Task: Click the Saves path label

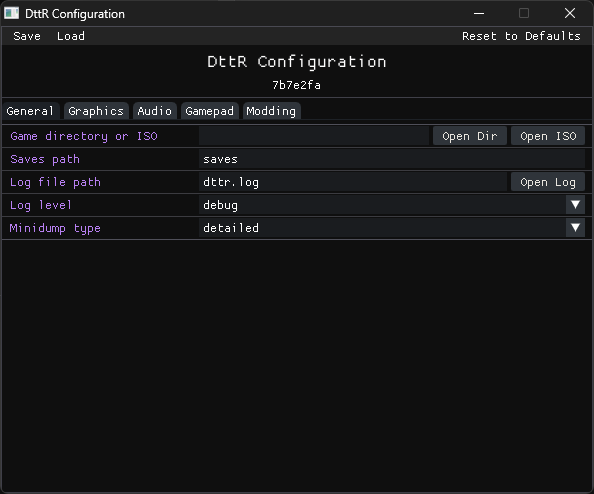Action: (x=45, y=159)
